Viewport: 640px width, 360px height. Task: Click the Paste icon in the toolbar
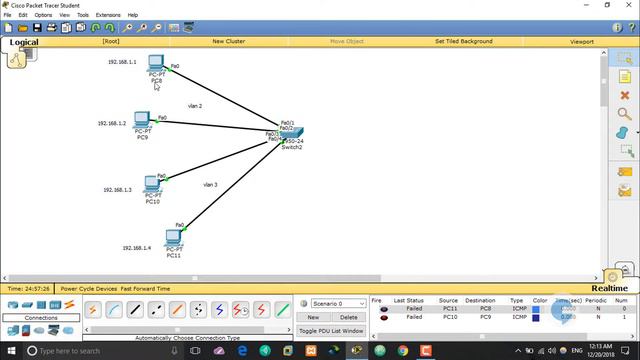(81, 28)
